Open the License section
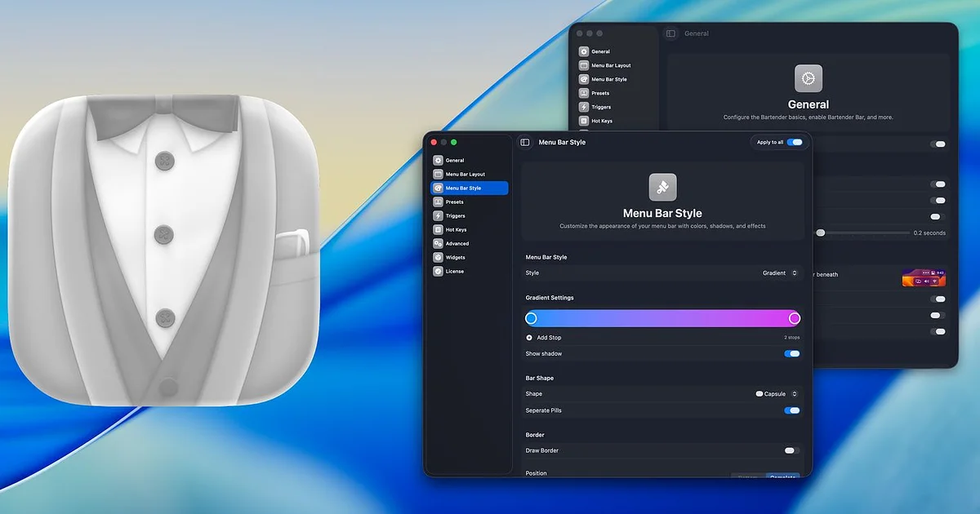The image size is (980, 514). [x=470, y=272]
